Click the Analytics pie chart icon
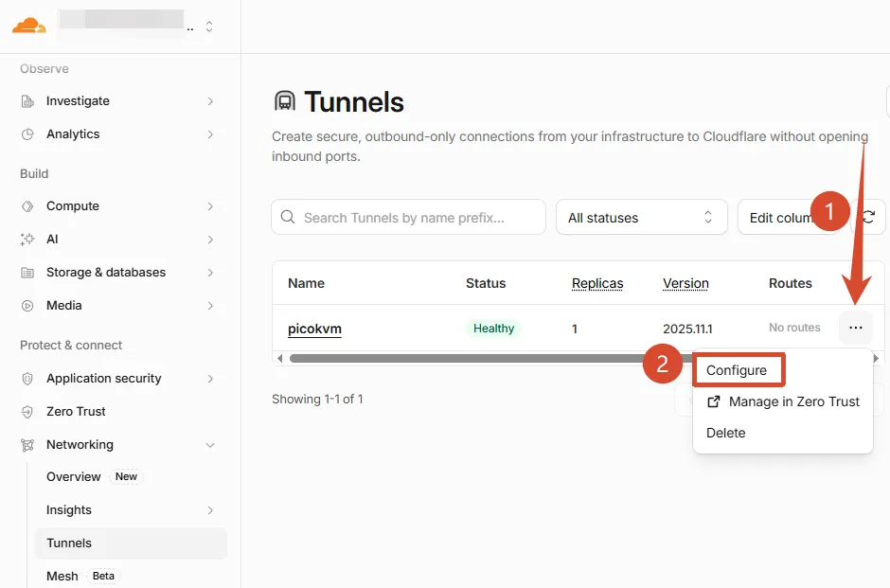 [27, 134]
